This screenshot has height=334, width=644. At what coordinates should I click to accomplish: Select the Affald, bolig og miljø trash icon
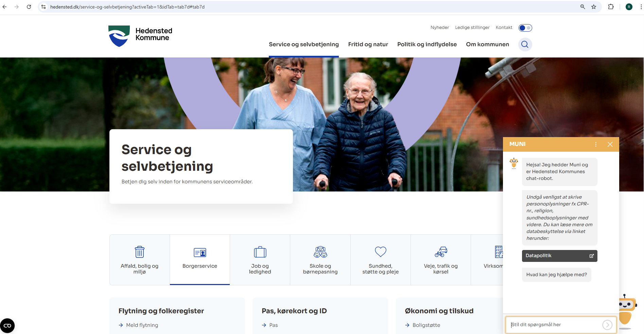(x=139, y=252)
